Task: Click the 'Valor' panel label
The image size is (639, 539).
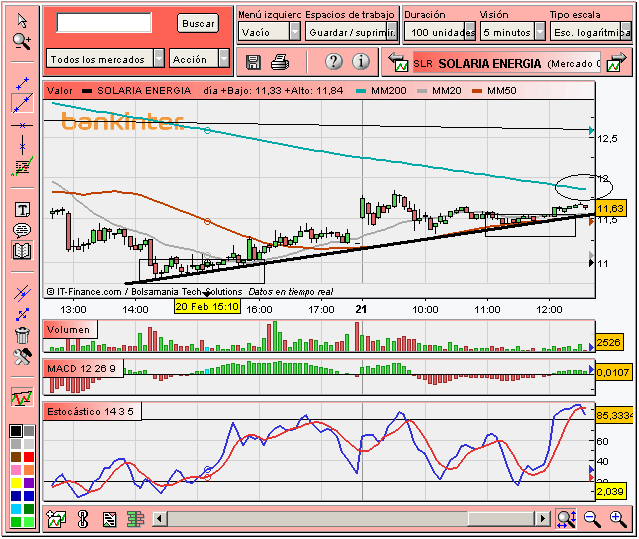Action: 59,90
